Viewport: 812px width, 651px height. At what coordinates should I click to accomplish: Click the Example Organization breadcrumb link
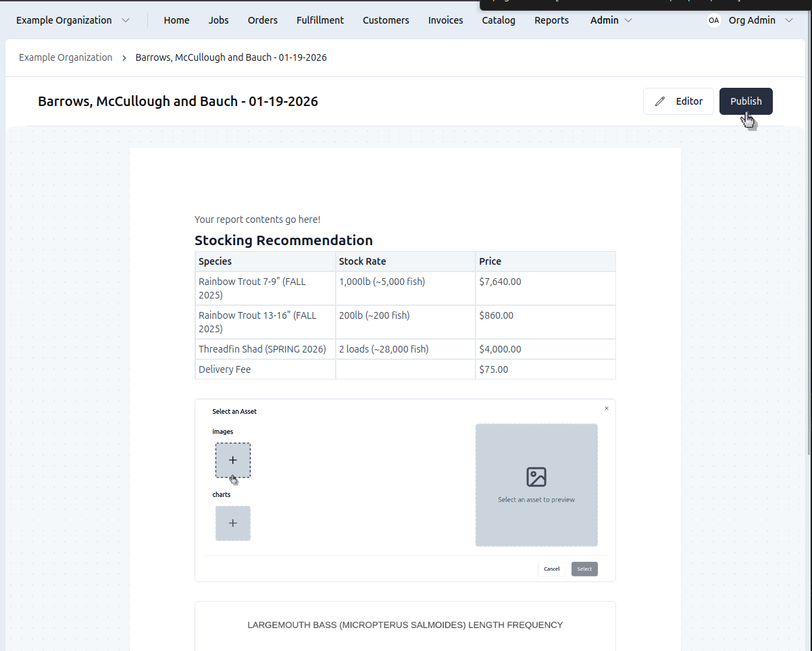tap(66, 57)
